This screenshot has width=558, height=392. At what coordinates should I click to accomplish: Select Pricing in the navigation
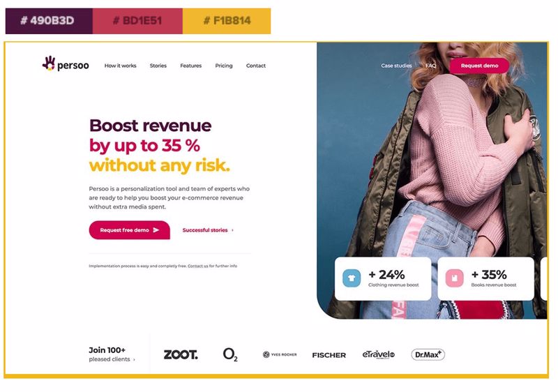[x=224, y=66]
